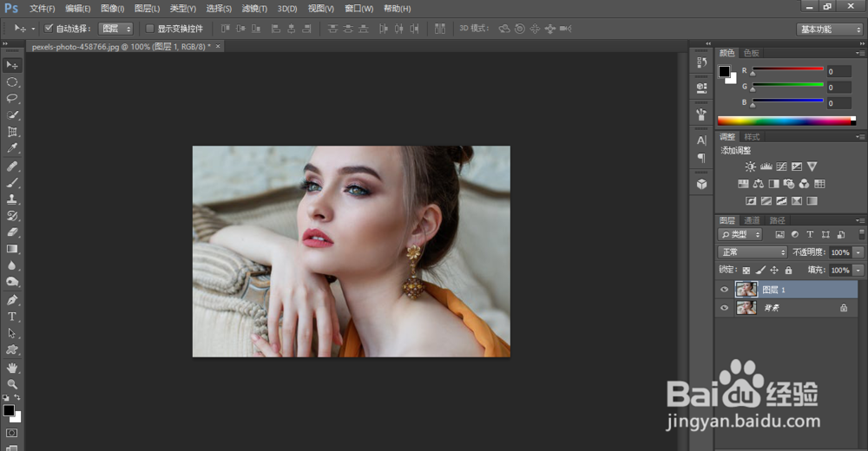Add a Brightness/Contrast adjustment (sun icon)

tap(750, 167)
